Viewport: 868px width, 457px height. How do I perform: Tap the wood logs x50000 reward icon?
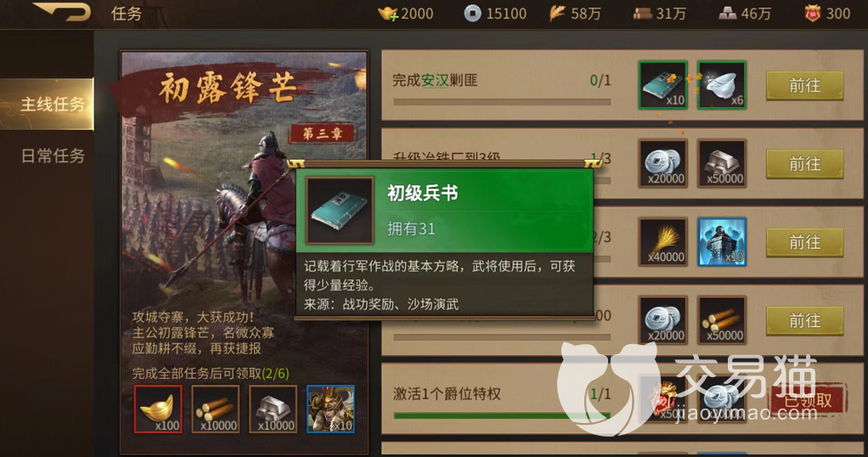721,320
